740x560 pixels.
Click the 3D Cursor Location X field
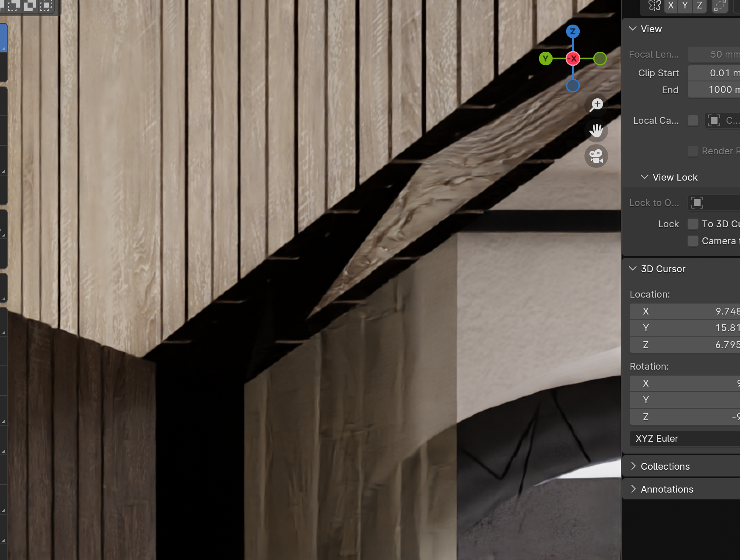click(685, 311)
